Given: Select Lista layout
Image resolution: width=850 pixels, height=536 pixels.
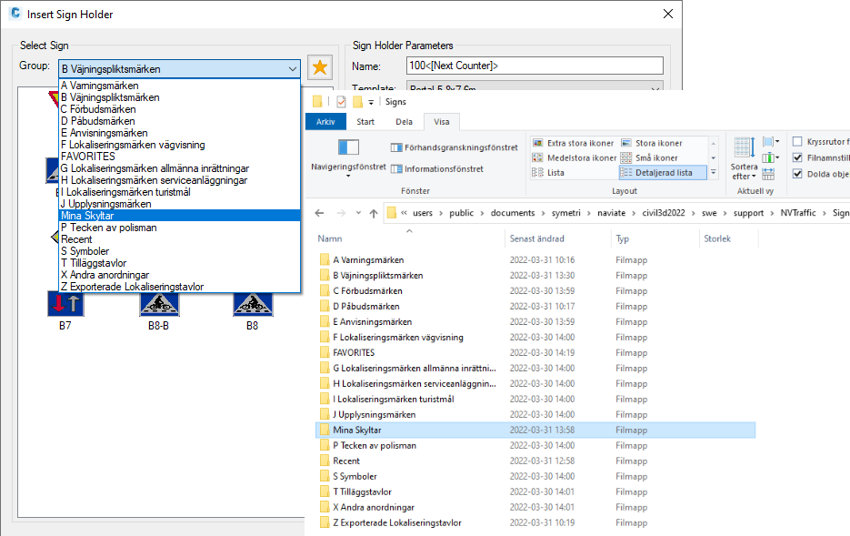Looking at the screenshot, I should point(548,172).
